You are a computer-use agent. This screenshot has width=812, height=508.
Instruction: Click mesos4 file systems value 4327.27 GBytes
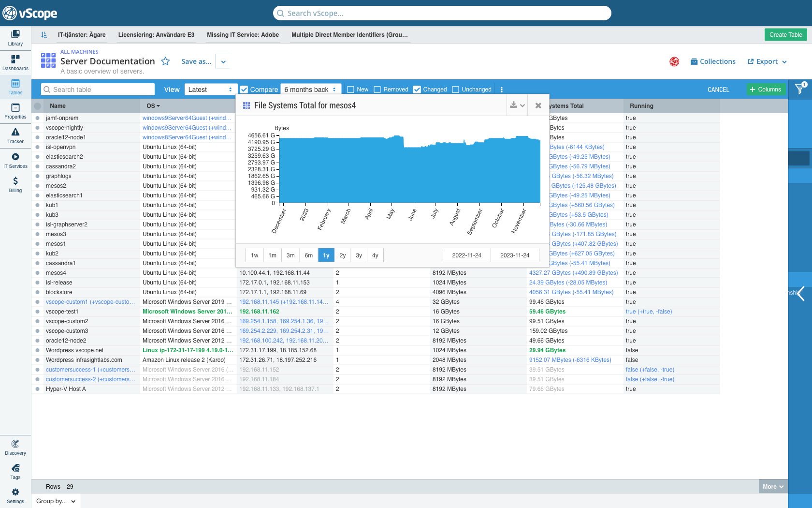574,273
